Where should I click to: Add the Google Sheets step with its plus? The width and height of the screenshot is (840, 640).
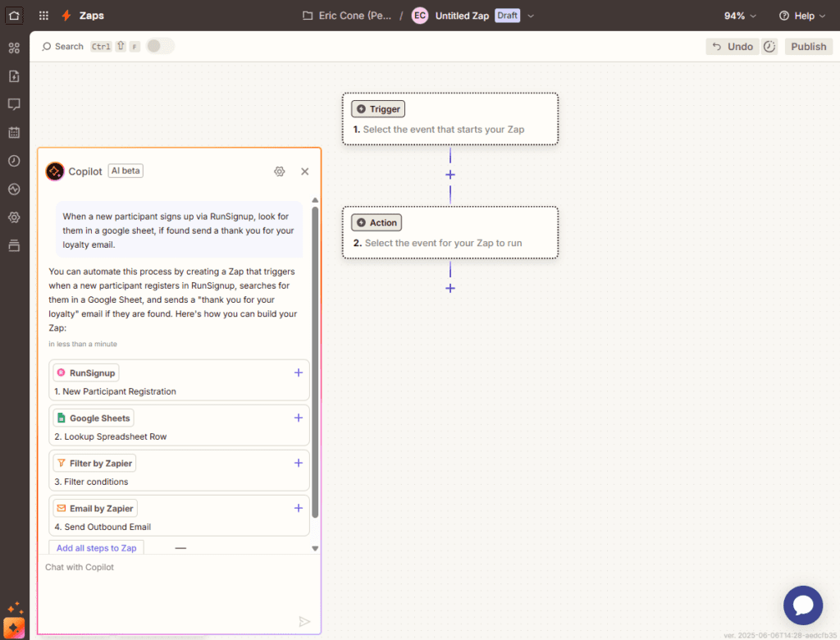coord(299,418)
